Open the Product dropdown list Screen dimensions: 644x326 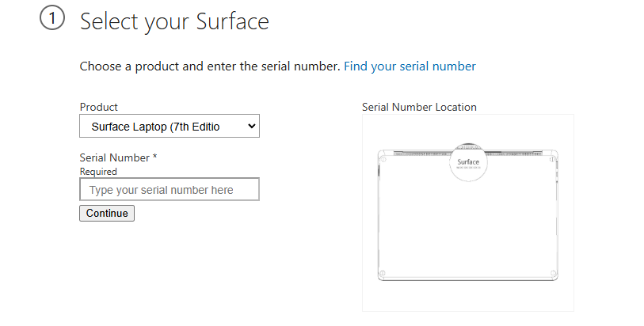(x=170, y=126)
